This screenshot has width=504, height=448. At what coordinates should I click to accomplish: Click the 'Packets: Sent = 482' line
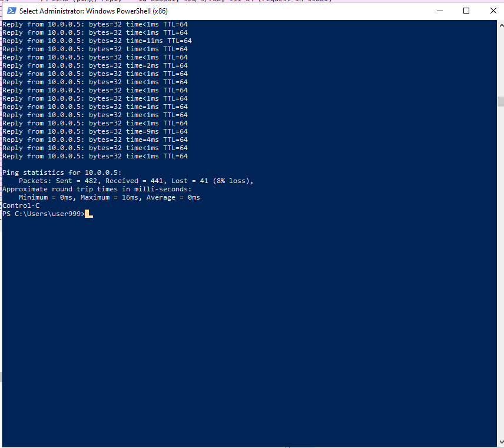[x=136, y=181]
